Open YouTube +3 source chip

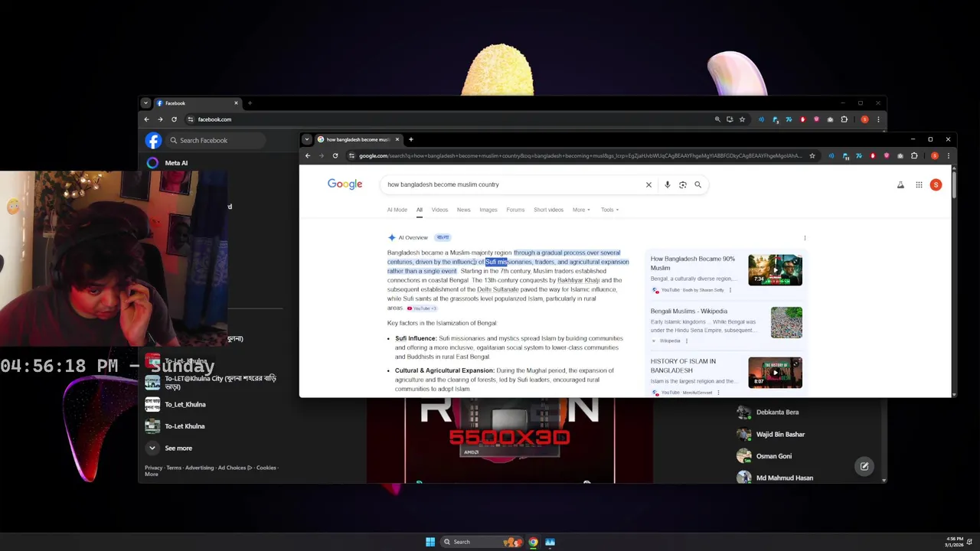point(422,308)
